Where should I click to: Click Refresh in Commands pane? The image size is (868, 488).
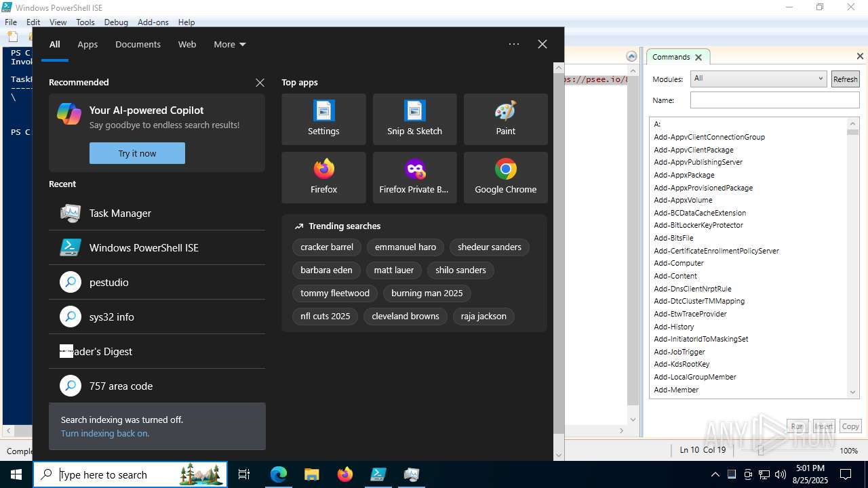coord(846,79)
